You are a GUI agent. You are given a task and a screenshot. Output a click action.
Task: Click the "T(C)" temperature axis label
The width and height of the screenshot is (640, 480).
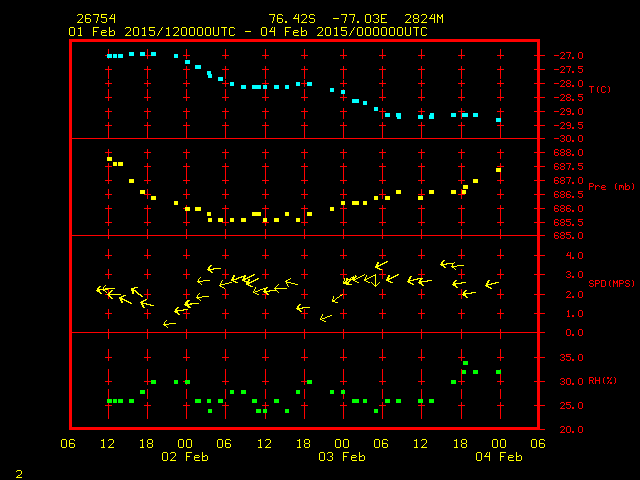coord(600,89)
